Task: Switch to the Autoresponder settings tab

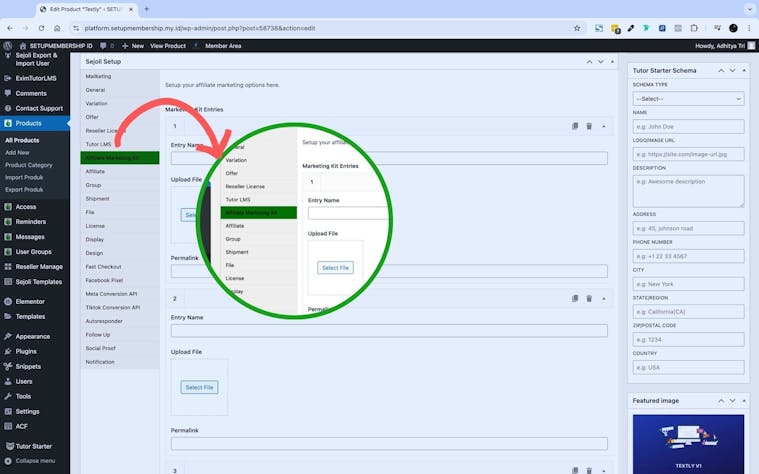Action: [106, 321]
